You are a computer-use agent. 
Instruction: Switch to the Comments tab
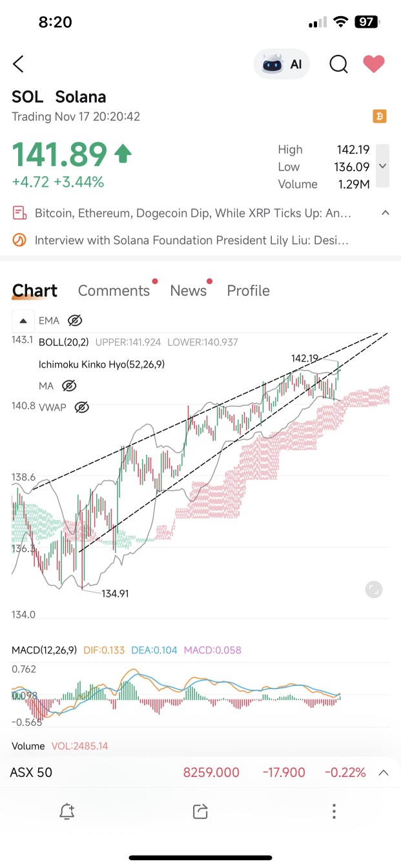pyautogui.click(x=114, y=291)
